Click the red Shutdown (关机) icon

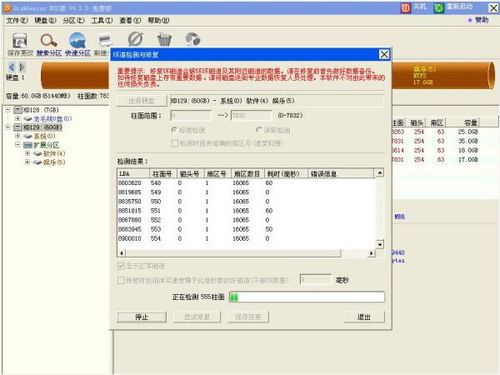tap(406, 8)
